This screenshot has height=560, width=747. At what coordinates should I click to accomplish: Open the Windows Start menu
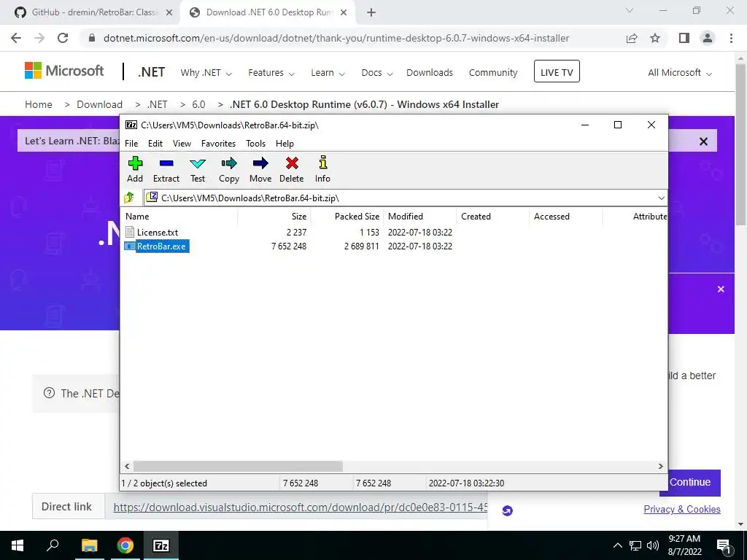point(18,545)
